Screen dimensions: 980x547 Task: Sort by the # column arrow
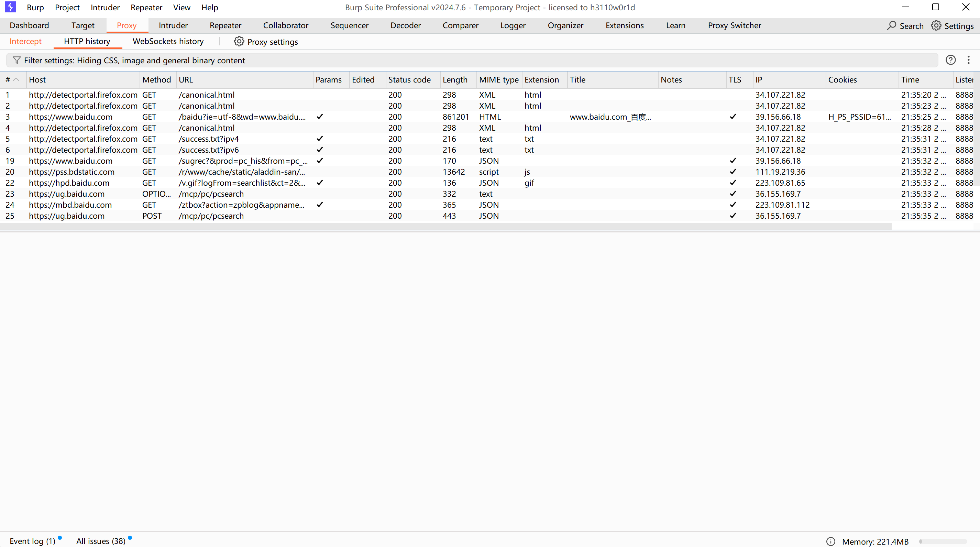16,79
